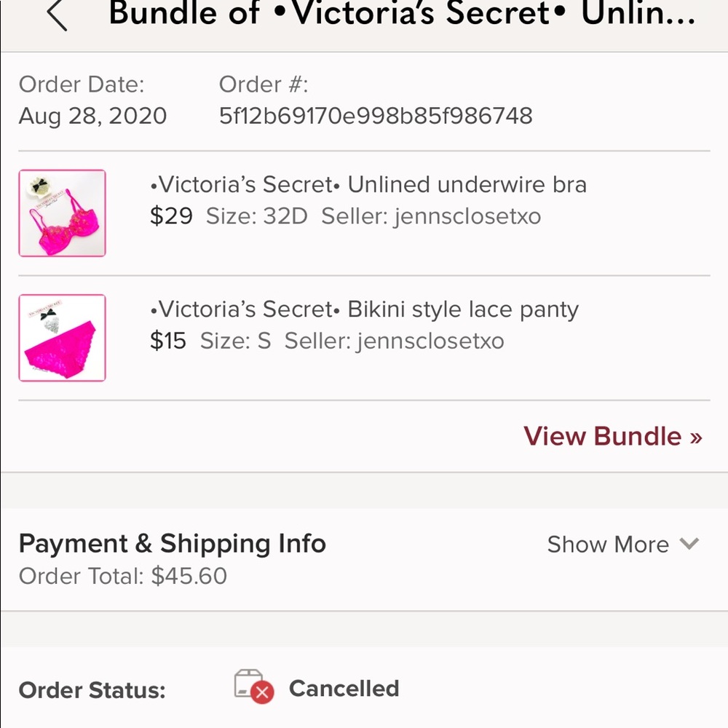The image size is (728, 728).
Task: Tap the back arrow icon
Action: pyautogui.click(x=57, y=15)
